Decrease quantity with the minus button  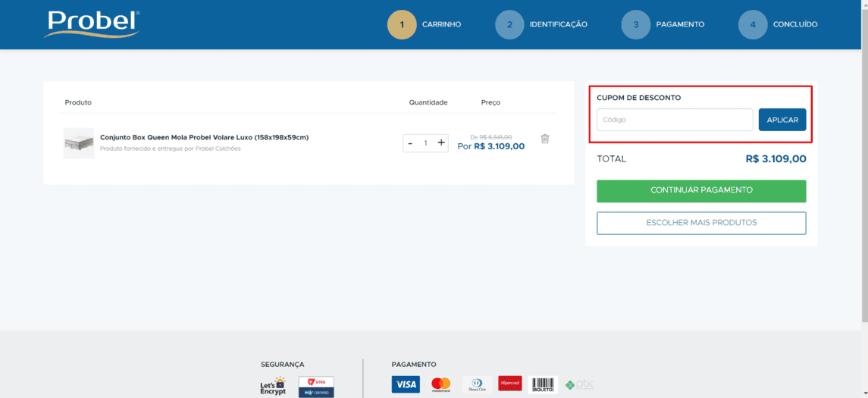pyautogui.click(x=410, y=143)
